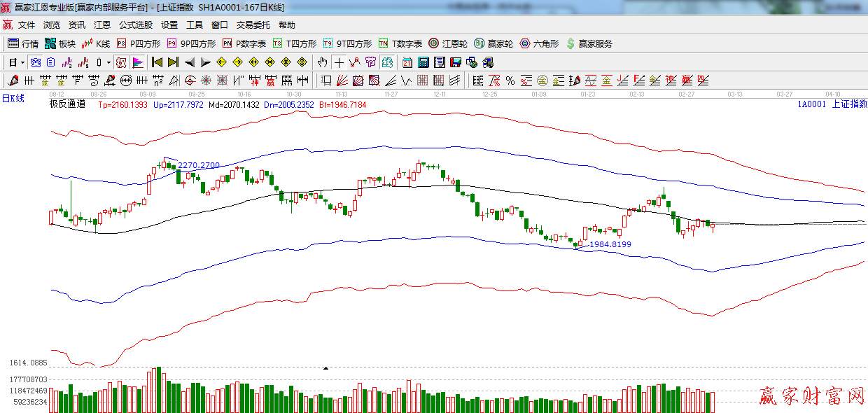This screenshot has width=868, height=413.
Task: Open the calculator icon in toolbar
Action: coord(423,62)
